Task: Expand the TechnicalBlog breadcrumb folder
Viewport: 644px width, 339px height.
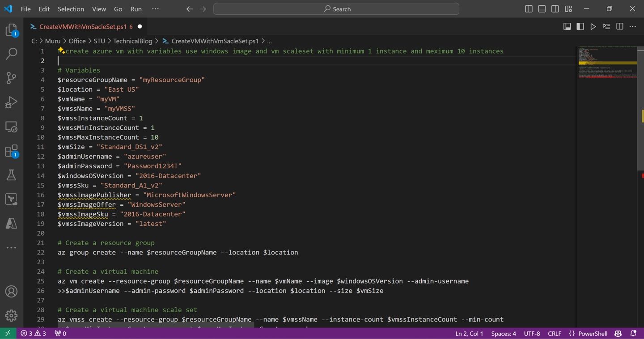Action: pos(132,41)
